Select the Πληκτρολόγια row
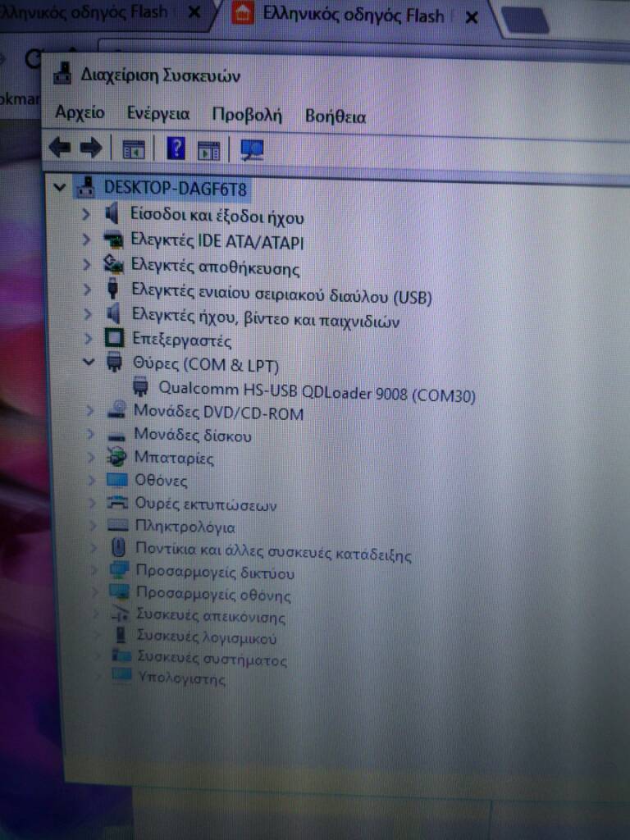The height and width of the screenshot is (840, 630). [185, 527]
